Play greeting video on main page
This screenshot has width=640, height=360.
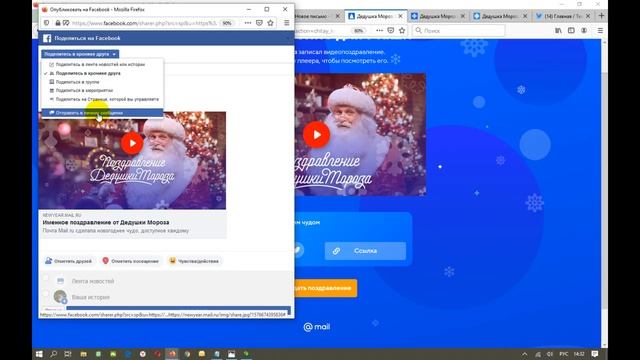pyautogui.click(x=316, y=135)
